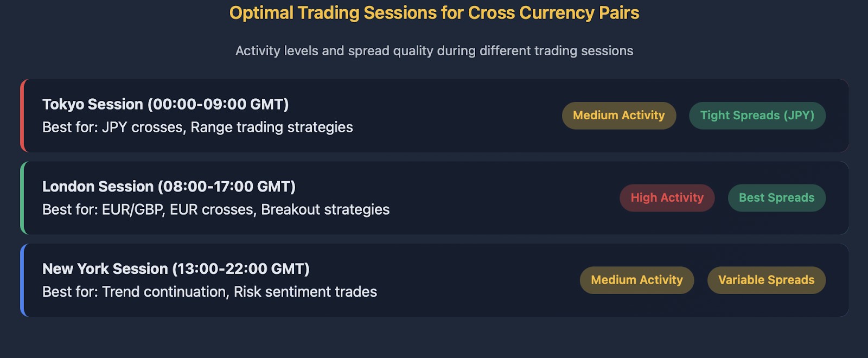This screenshot has height=358, width=868.
Task: Click the red High Activity badge
Action: click(x=667, y=198)
